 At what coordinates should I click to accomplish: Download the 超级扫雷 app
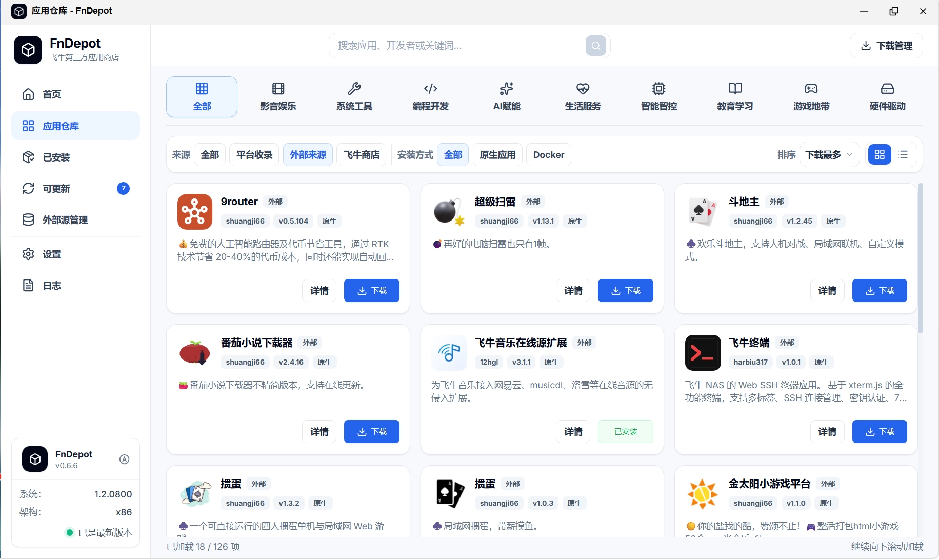(625, 290)
